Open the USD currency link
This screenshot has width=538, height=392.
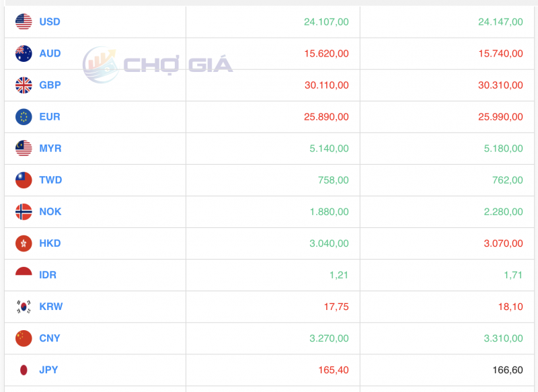(x=50, y=22)
